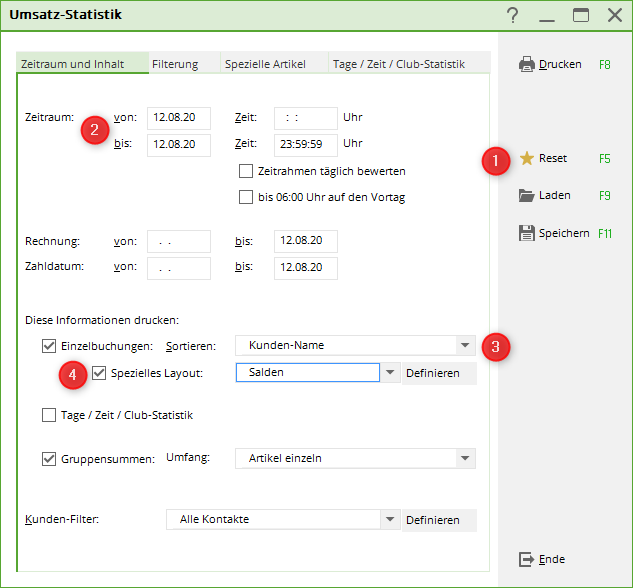Enable Zeitrahmen täglich bewerten checkbox
This screenshot has height=588, width=633.
(x=246, y=171)
